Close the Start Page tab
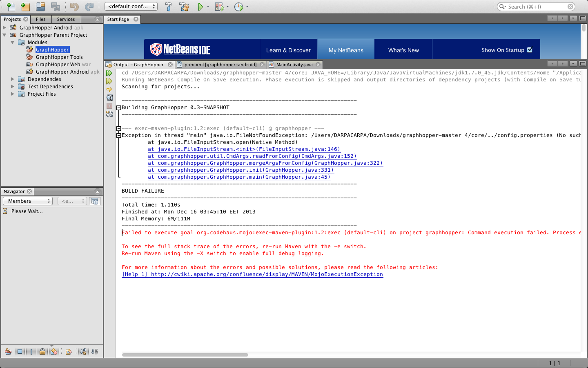 (x=136, y=19)
